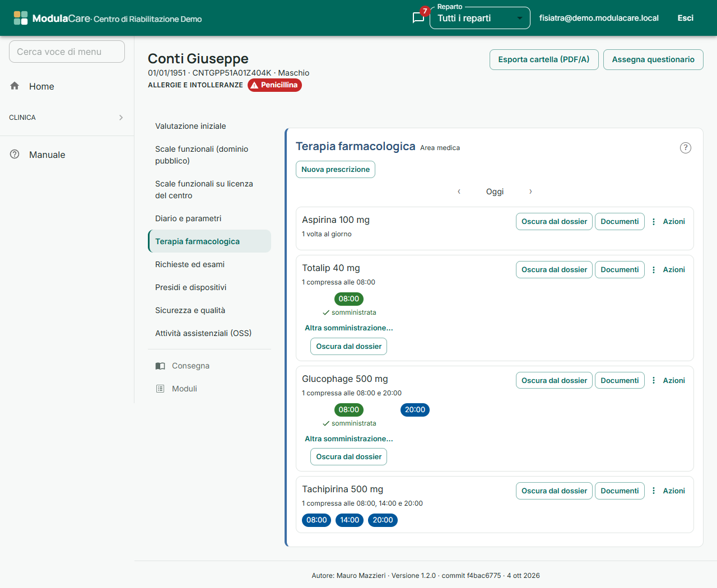Click Esci to log out
717x588 pixels.
[x=685, y=18]
